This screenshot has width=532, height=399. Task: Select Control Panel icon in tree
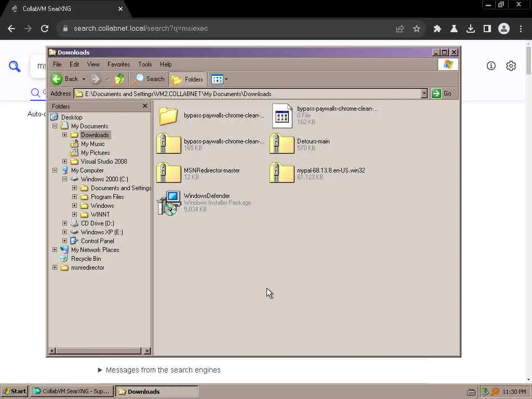click(74, 241)
